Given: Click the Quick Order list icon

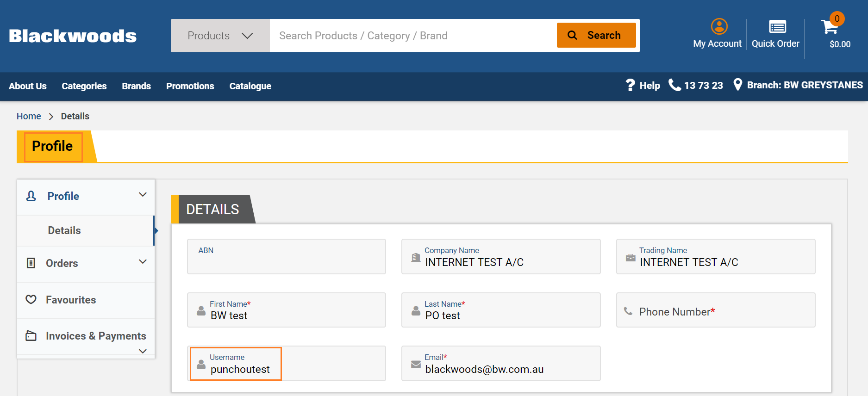Looking at the screenshot, I should [x=777, y=27].
